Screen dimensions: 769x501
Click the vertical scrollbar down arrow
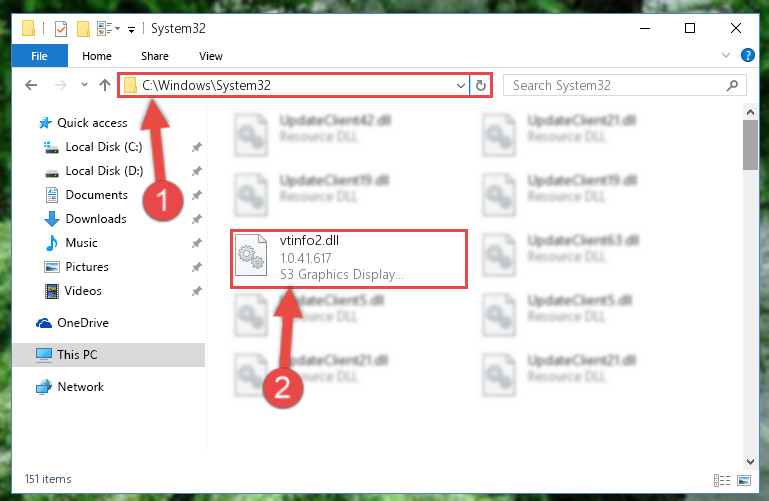pos(750,461)
